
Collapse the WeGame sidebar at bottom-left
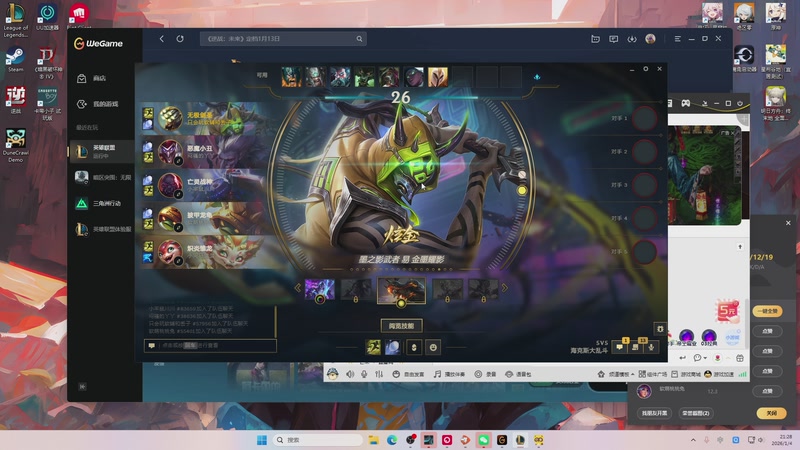(x=82, y=387)
